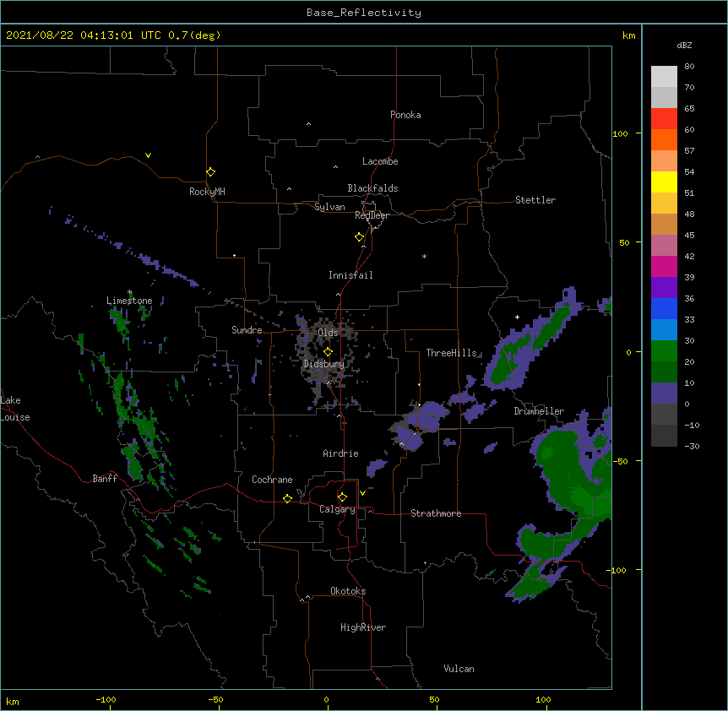Click the Sylvan city label
Image resolution: width=728 pixels, height=711 pixels.
coord(329,207)
